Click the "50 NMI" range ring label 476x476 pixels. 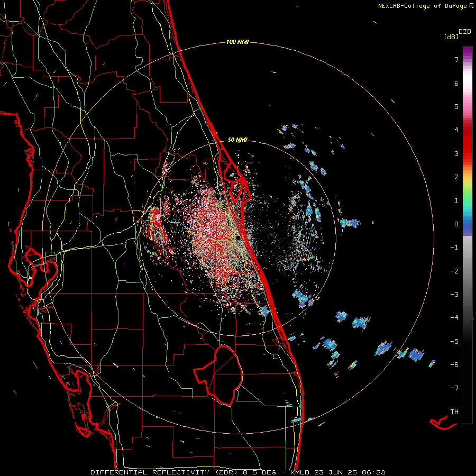[237, 140]
